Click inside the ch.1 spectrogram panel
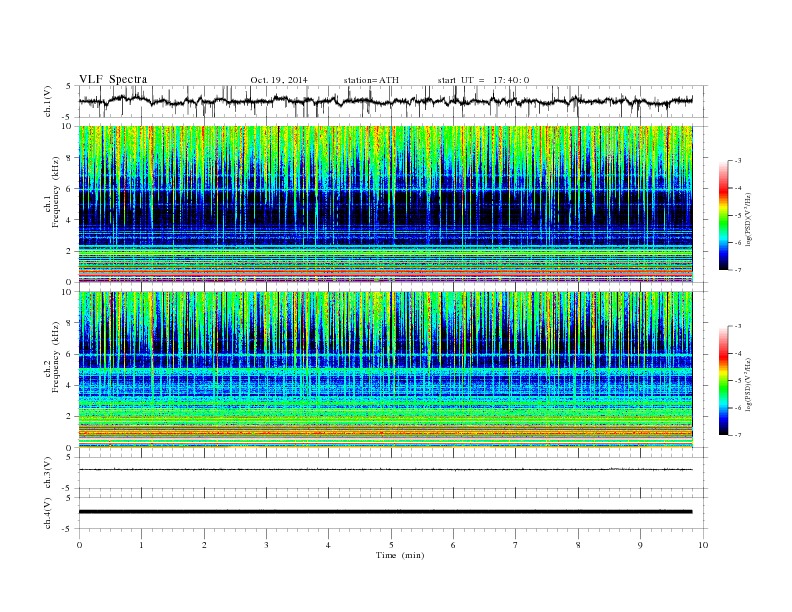The height and width of the screenshot is (612, 792). (385, 204)
